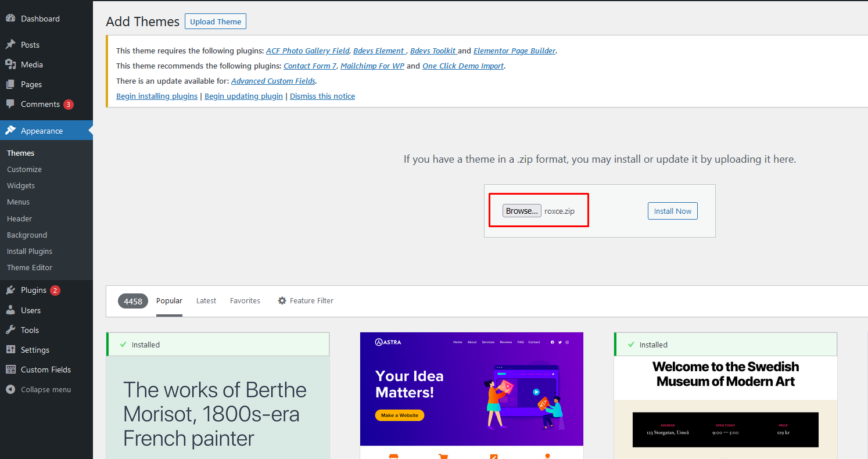
Task: Open the Astra theme thumbnail
Action: click(x=472, y=395)
